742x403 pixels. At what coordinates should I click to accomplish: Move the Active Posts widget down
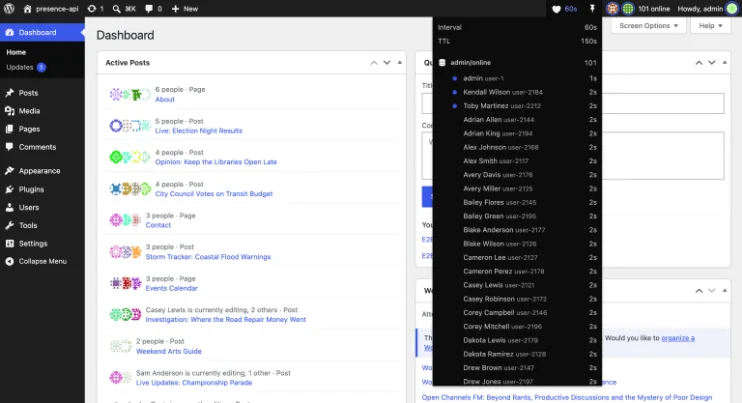click(387, 62)
